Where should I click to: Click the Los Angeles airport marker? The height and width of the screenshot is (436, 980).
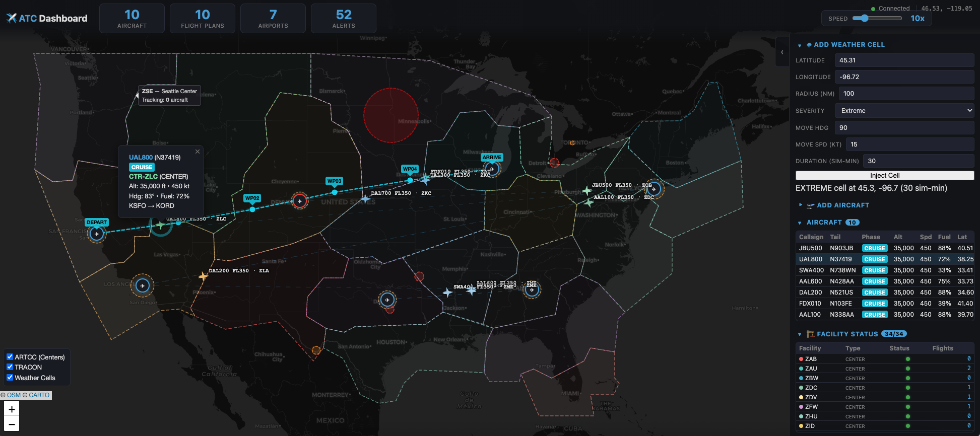pyautogui.click(x=143, y=286)
